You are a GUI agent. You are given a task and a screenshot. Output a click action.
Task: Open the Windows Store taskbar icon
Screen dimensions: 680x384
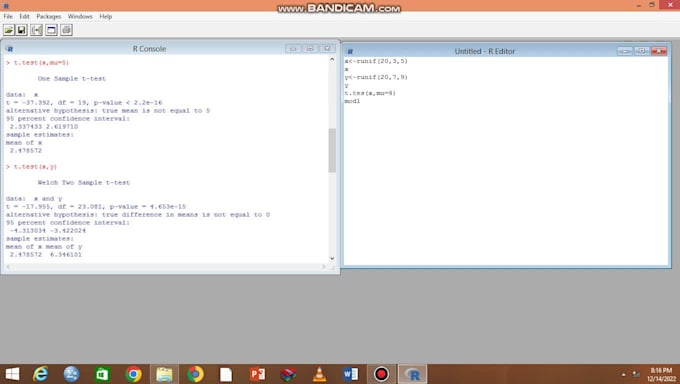pyautogui.click(x=102, y=374)
